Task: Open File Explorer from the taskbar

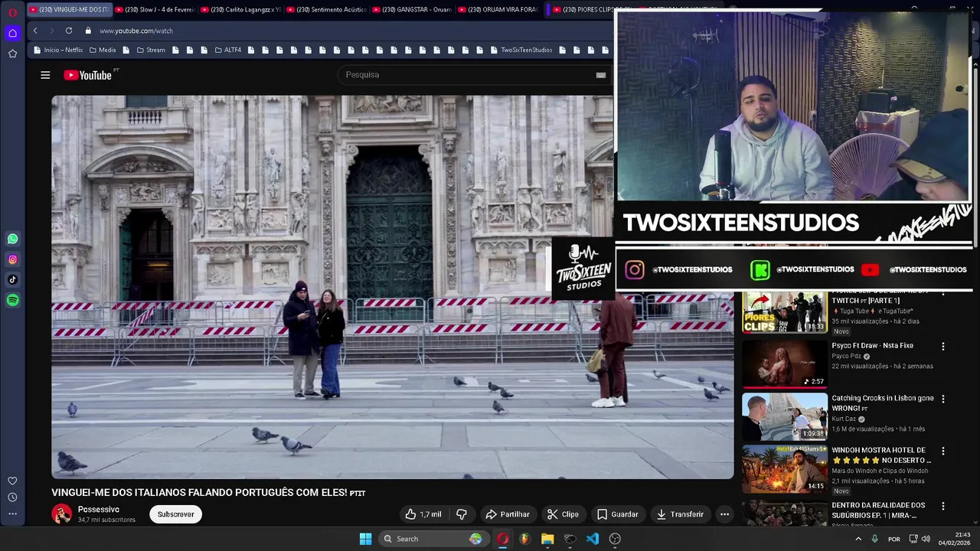Action: coord(547,539)
